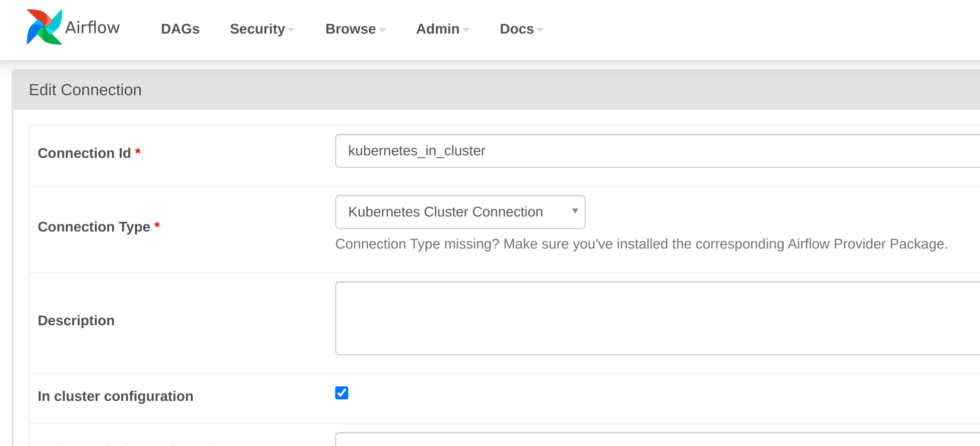
Task: Click the Edit Connection header bar
Action: point(85,90)
